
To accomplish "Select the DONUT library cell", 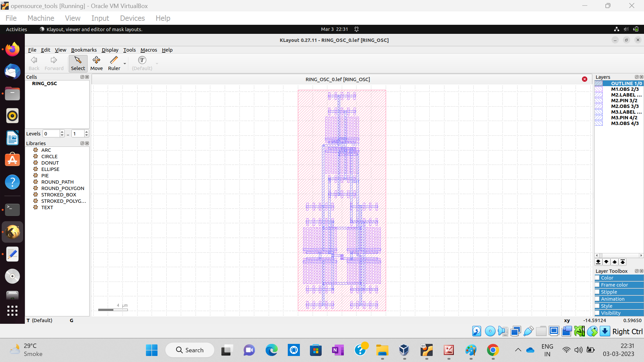I will coord(50,163).
